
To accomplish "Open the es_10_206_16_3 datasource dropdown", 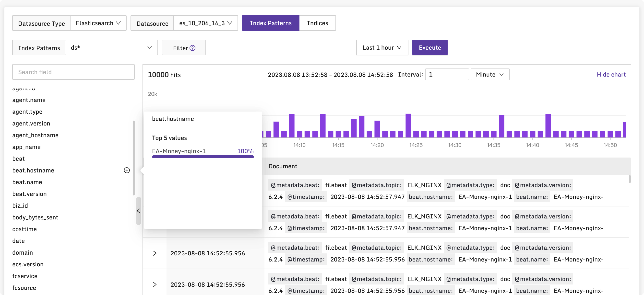I will pyautogui.click(x=205, y=23).
